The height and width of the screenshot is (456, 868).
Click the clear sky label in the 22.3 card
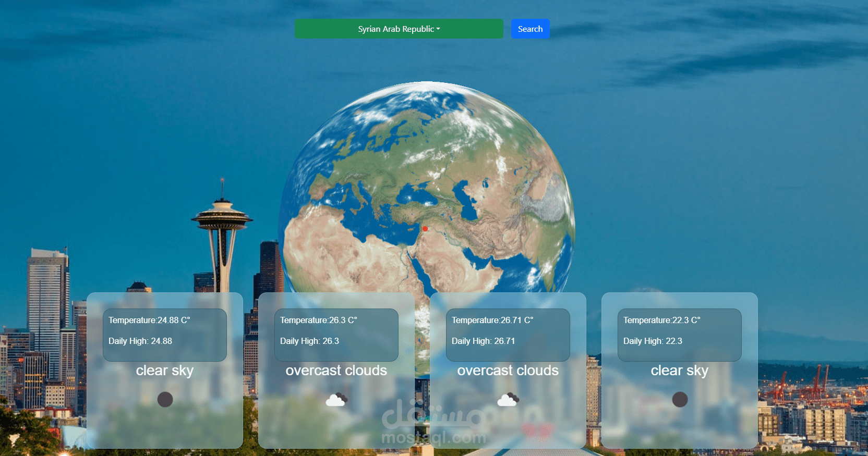pos(680,371)
